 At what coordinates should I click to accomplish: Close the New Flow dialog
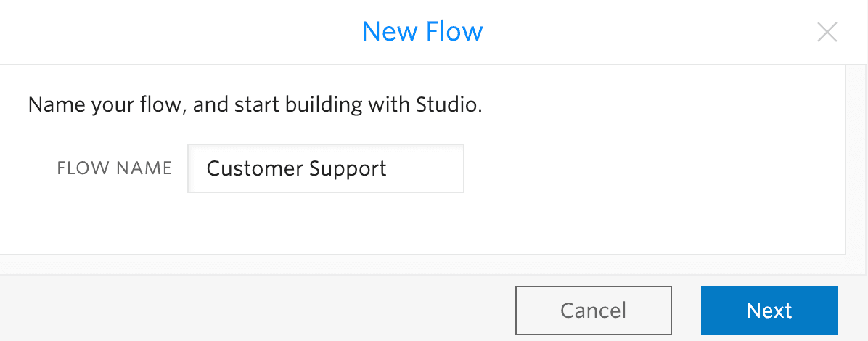[x=827, y=32]
